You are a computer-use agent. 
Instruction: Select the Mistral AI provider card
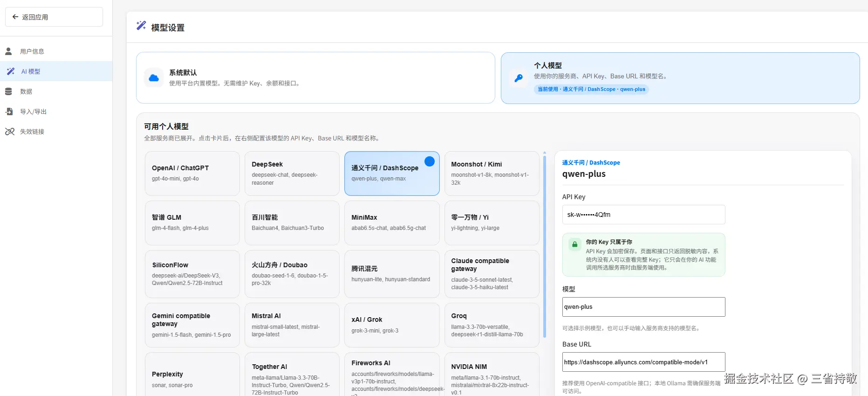(292, 325)
